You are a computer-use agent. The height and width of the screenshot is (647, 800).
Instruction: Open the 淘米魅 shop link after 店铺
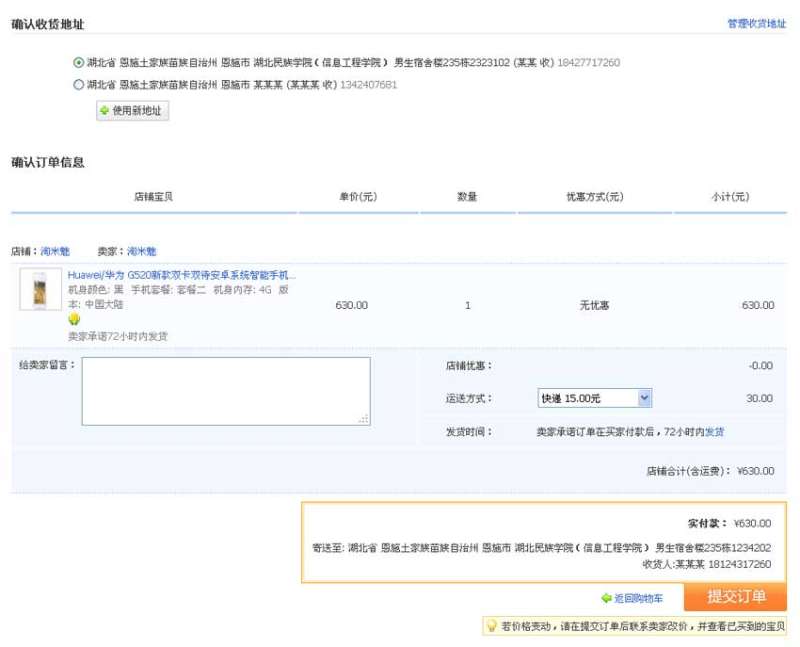(56, 251)
